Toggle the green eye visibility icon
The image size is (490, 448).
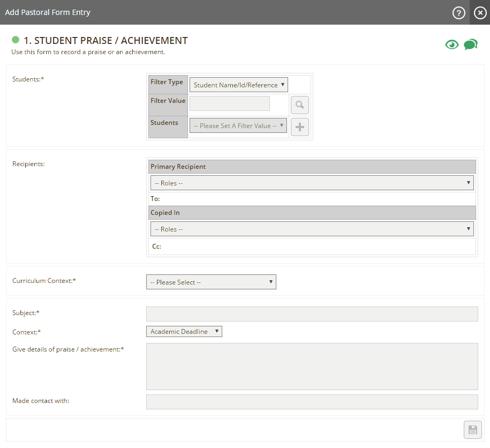(x=452, y=44)
